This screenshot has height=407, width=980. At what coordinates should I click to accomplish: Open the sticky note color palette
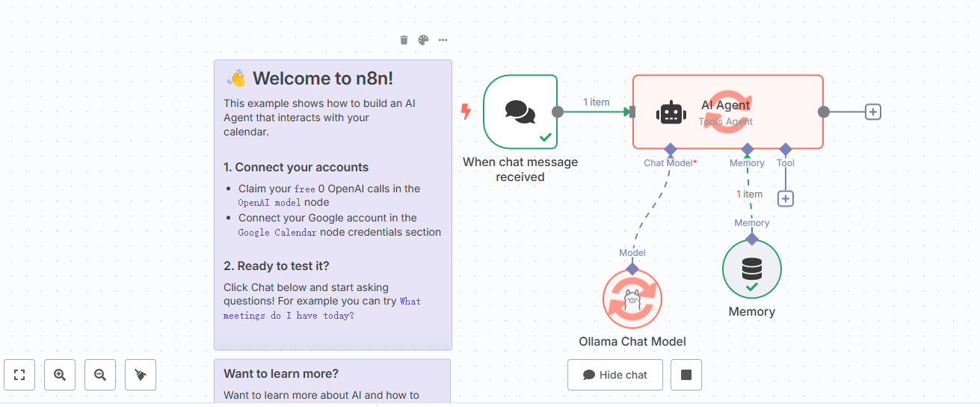click(x=423, y=40)
